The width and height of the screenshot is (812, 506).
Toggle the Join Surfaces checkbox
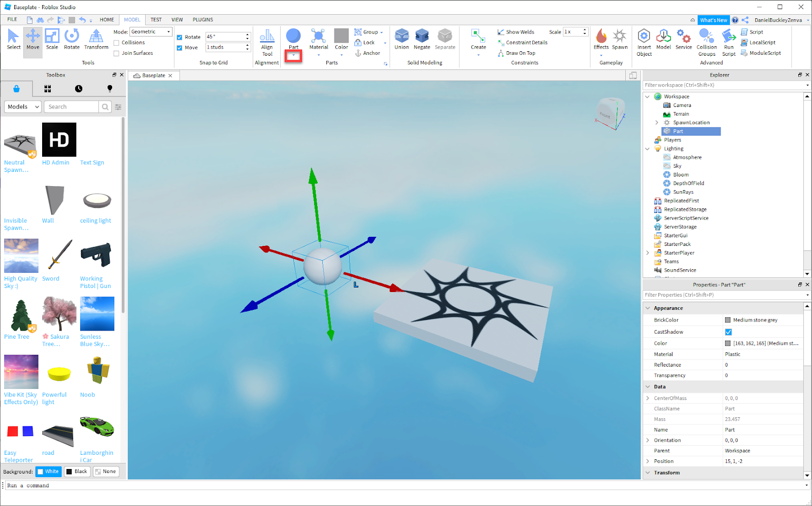coord(116,53)
